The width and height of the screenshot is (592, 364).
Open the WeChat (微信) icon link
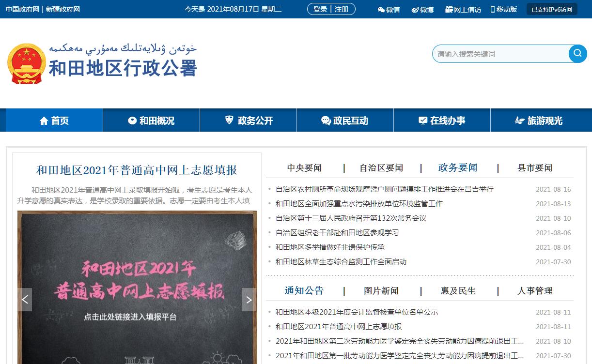tap(389, 9)
